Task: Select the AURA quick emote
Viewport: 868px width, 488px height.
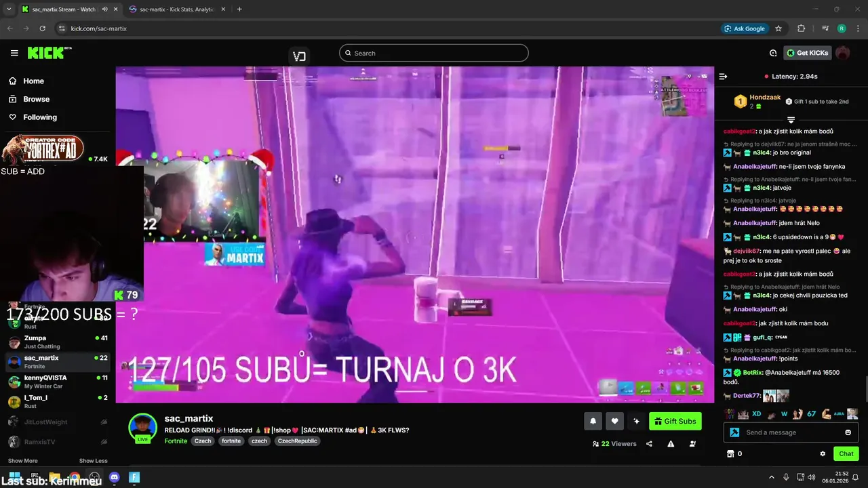Action: click(839, 413)
